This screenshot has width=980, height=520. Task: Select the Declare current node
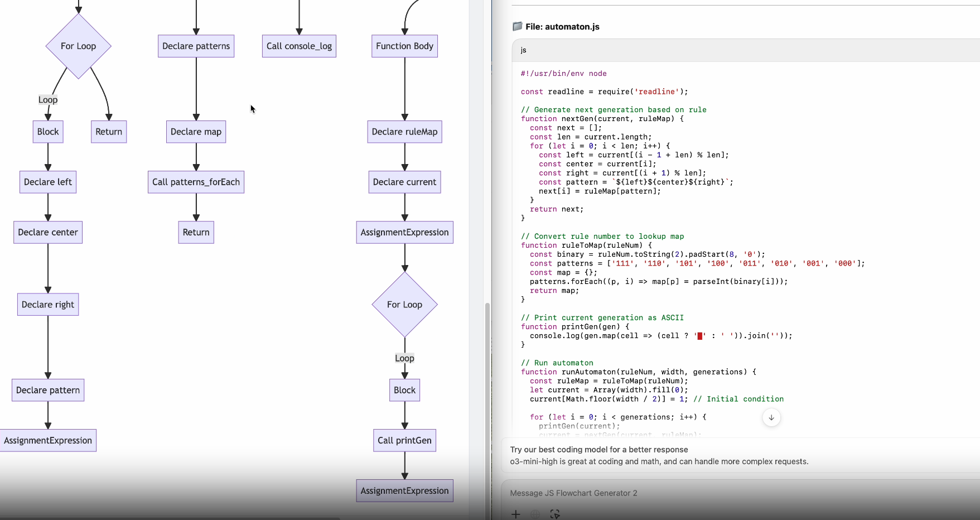(x=405, y=182)
